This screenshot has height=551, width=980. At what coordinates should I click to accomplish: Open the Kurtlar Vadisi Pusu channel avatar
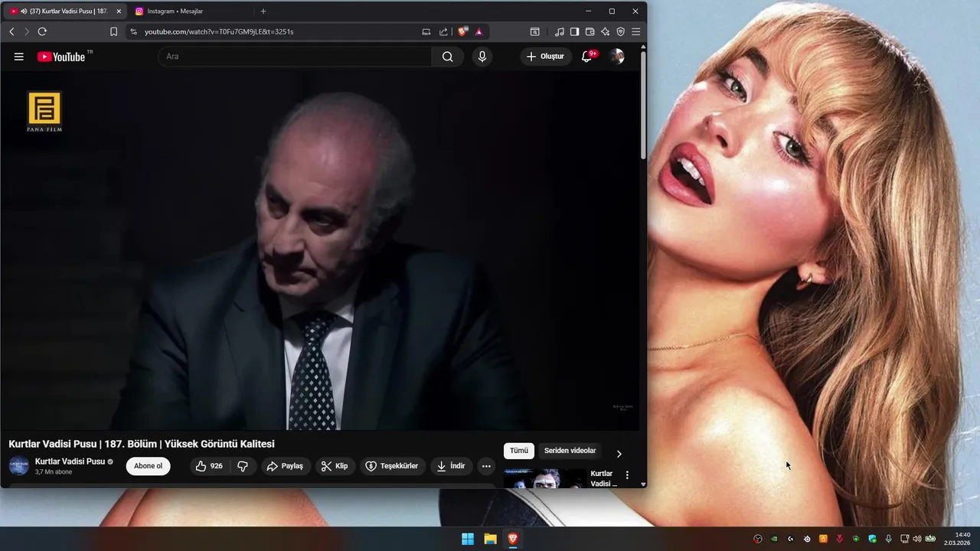point(19,466)
